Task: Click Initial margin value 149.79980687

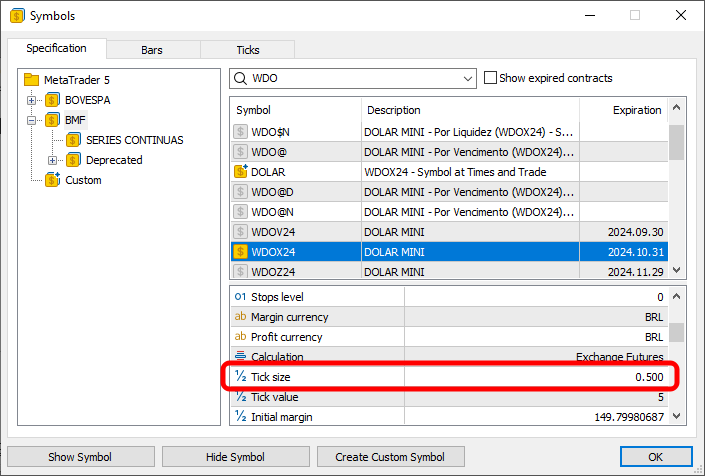Action: [x=629, y=417]
